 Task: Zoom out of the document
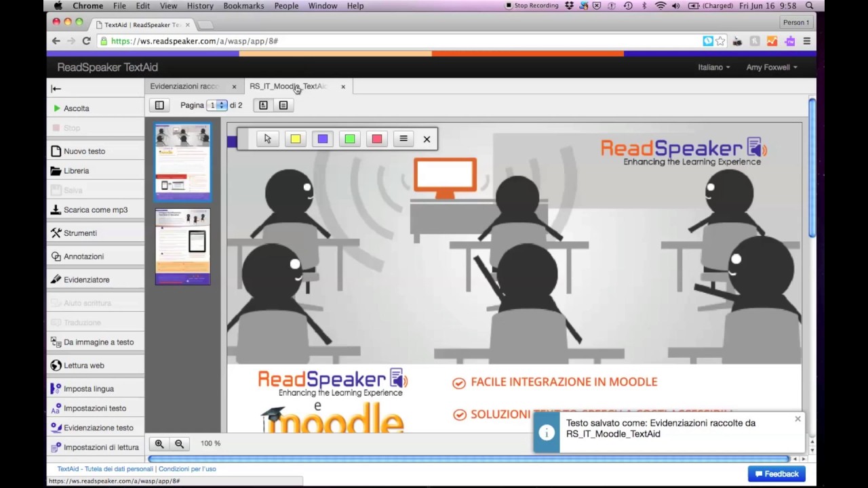(179, 444)
